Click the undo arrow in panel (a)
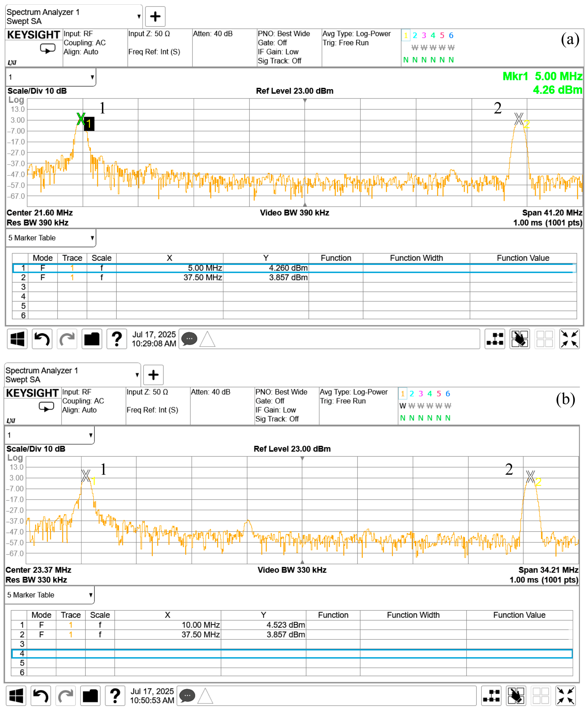This screenshot has width=588, height=711. (x=42, y=339)
